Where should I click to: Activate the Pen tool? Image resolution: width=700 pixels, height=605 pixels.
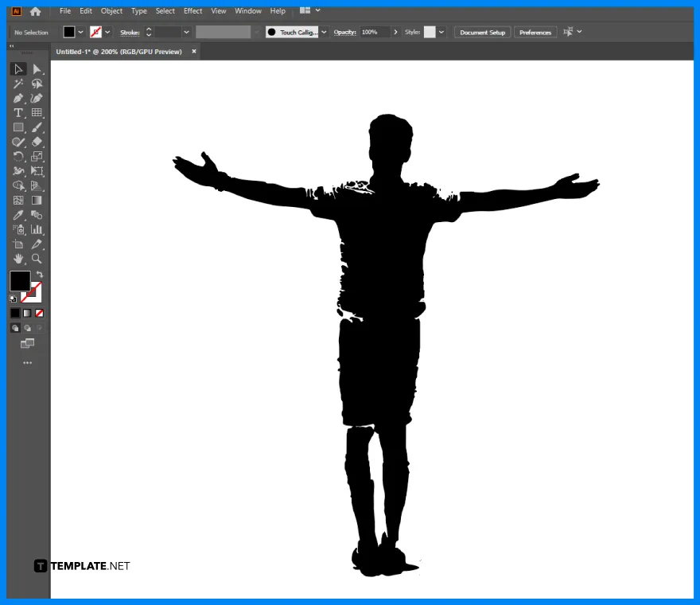(x=18, y=98)
